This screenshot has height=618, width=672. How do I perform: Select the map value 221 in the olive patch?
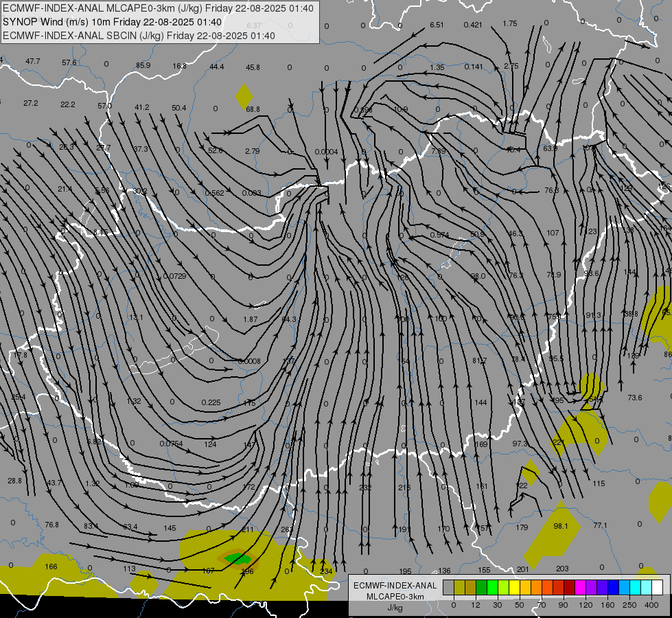pos(559,442)
